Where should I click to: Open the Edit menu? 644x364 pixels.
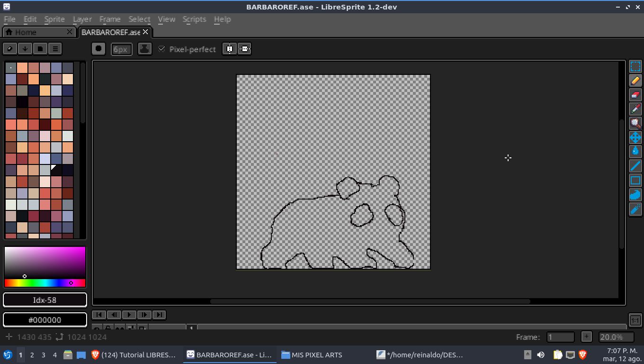click(30, 19)
